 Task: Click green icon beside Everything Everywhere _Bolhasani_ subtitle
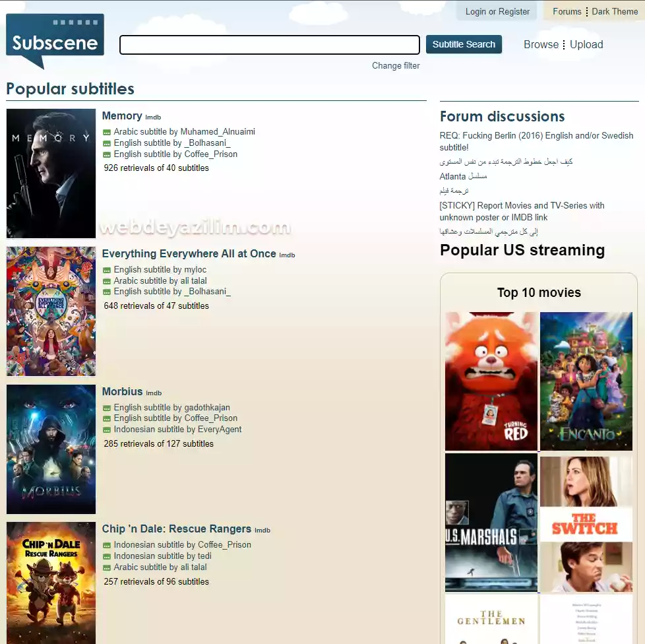[x=107, y=292]
